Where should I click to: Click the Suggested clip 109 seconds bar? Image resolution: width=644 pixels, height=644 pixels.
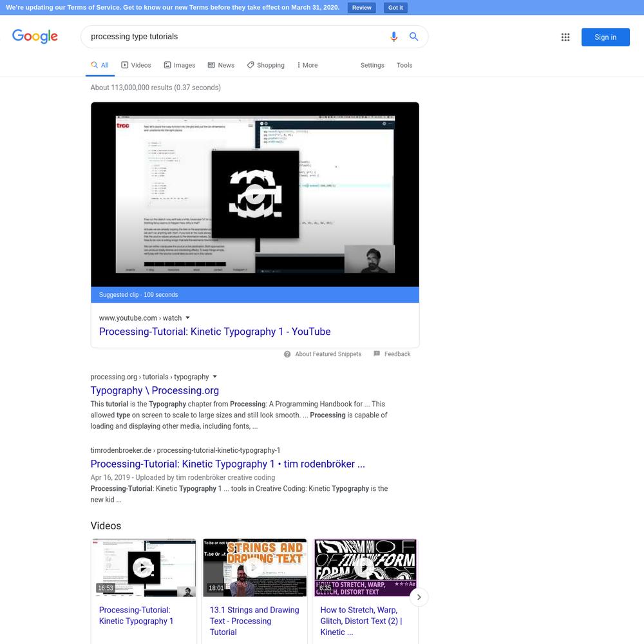point(254,294)
